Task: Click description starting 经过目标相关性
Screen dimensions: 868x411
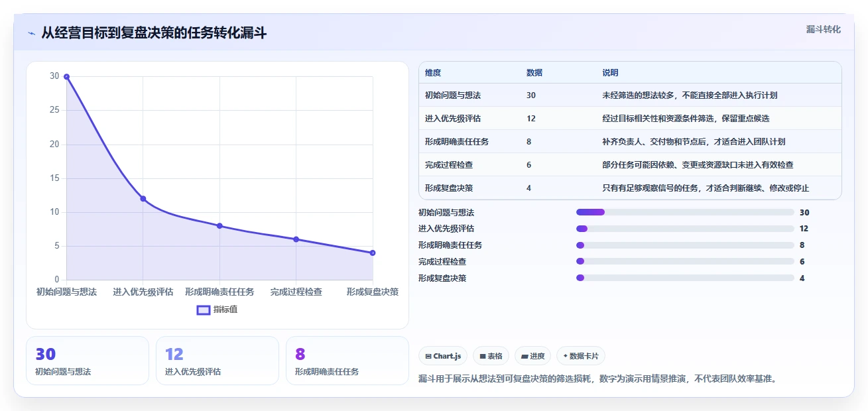Action: point(686,119)
